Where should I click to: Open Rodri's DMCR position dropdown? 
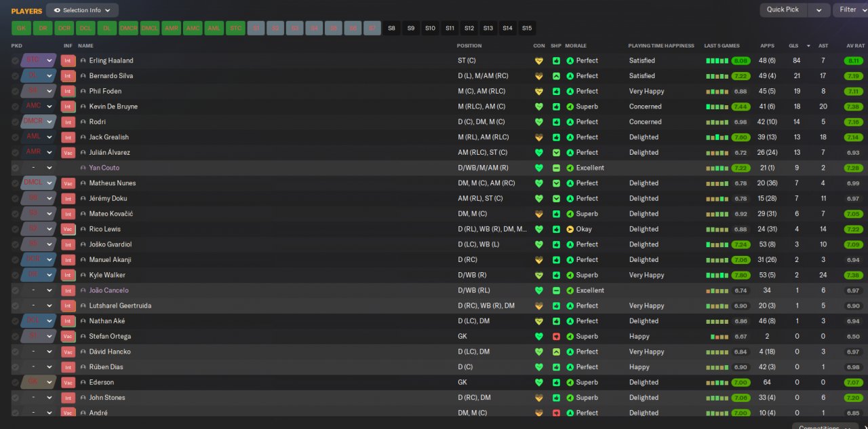coord(39,122)
